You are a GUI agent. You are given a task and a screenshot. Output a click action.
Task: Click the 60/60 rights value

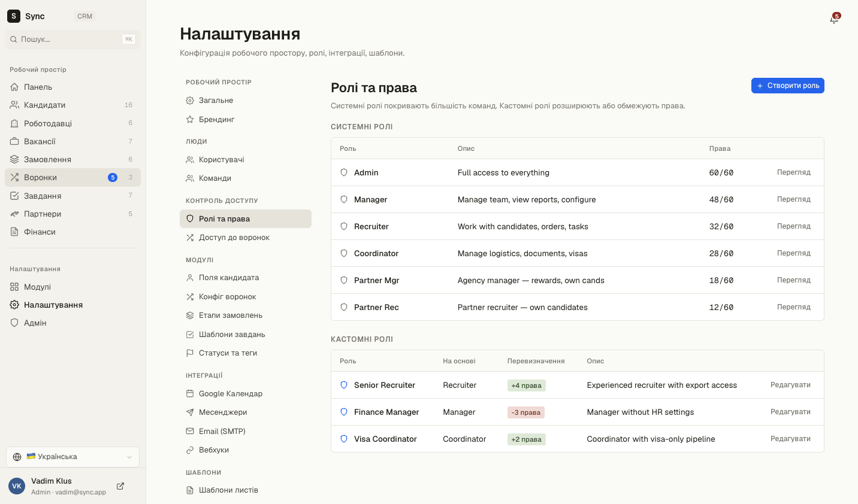coord(721,172)
